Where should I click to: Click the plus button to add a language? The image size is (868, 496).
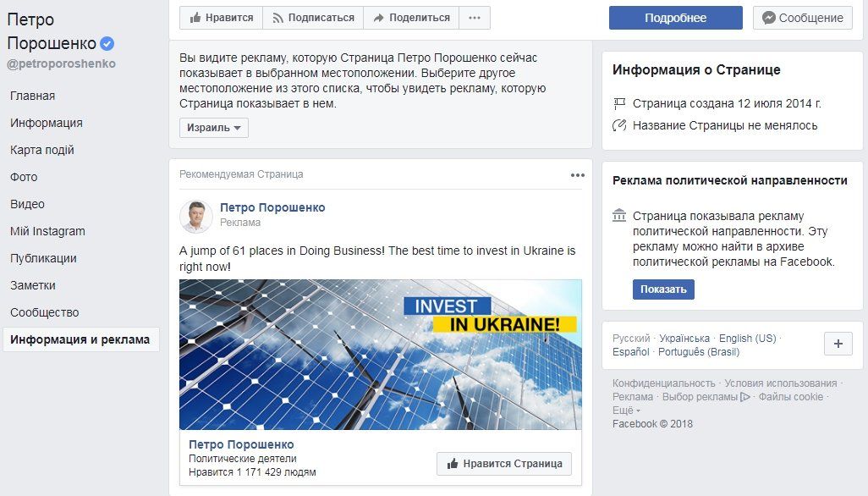(x=837, y=343)
